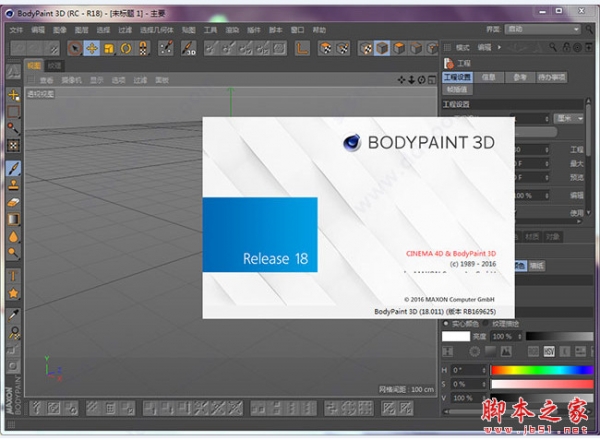
Task: Select the 信息 info tab
Action: click(488, 77)
